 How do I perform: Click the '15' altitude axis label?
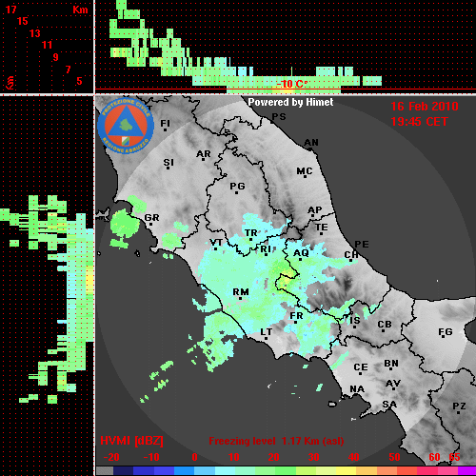[x=23, y=21]
